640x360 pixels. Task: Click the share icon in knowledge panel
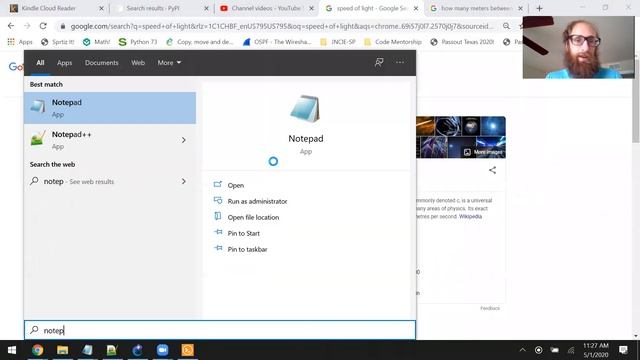pos(492,170)
